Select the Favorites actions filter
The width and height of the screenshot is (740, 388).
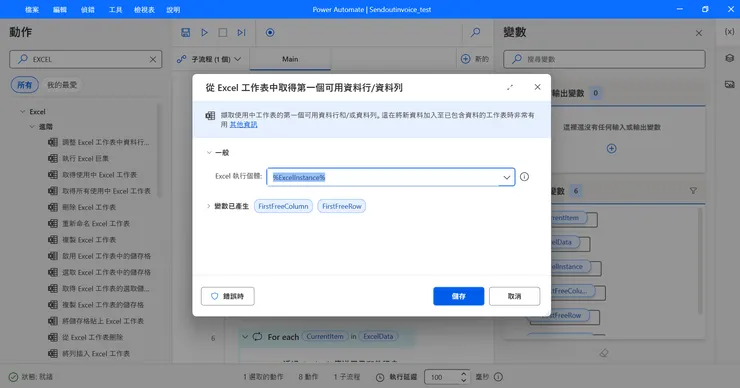62,85
